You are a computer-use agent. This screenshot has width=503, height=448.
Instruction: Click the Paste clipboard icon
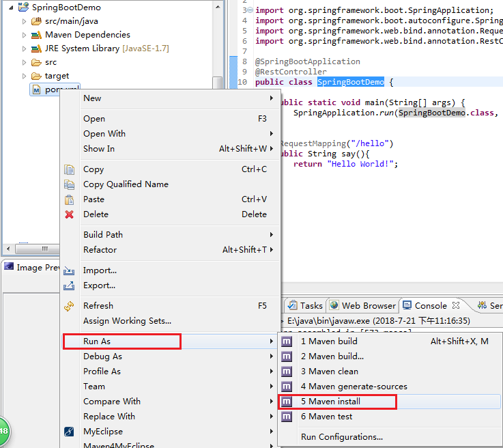(69, 199)
